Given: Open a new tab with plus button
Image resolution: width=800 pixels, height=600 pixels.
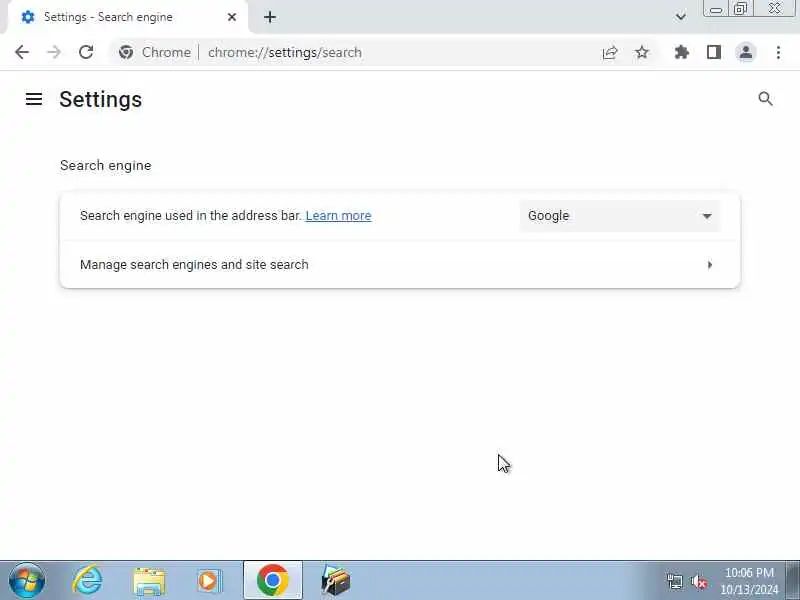Looking at the screenshot, I should click(x=270, y=17).
